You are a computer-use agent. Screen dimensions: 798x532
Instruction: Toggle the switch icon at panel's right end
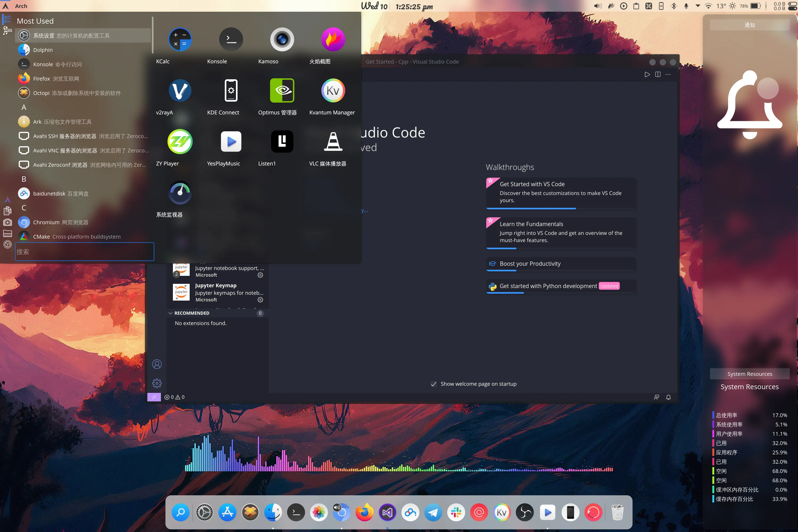[792, 6]
